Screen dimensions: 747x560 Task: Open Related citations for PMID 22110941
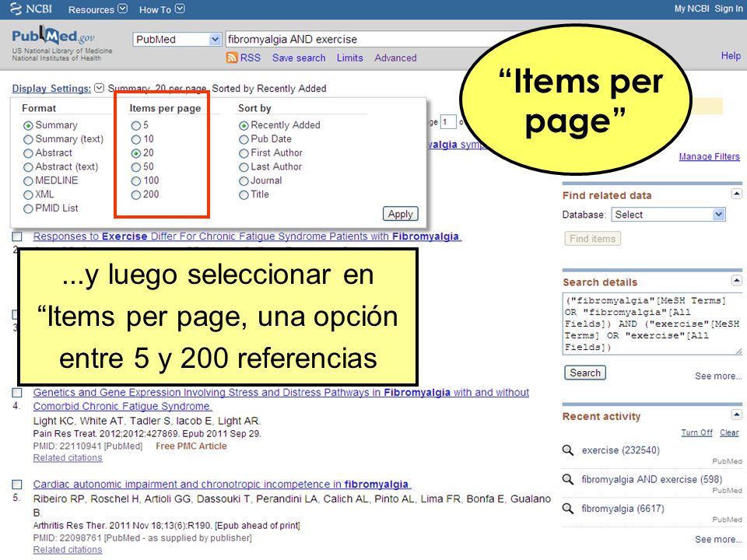click(x=68, y=457)
